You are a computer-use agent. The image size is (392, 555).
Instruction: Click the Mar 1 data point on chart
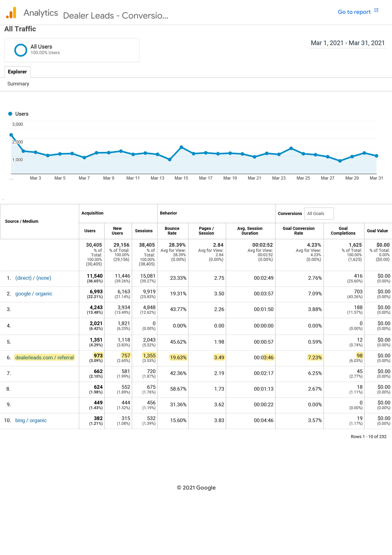coord(11,135)
